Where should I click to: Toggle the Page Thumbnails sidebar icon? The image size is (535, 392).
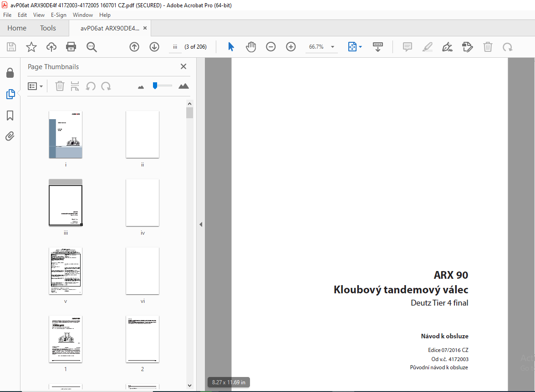pyautogui.click(x=10, y=94)
